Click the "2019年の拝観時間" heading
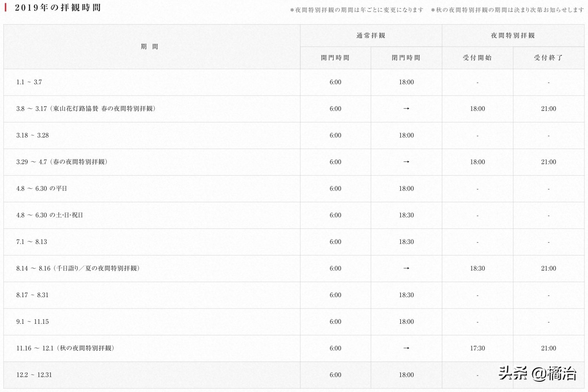The width and height of the screenshot is (588, 392). point(58,8)
